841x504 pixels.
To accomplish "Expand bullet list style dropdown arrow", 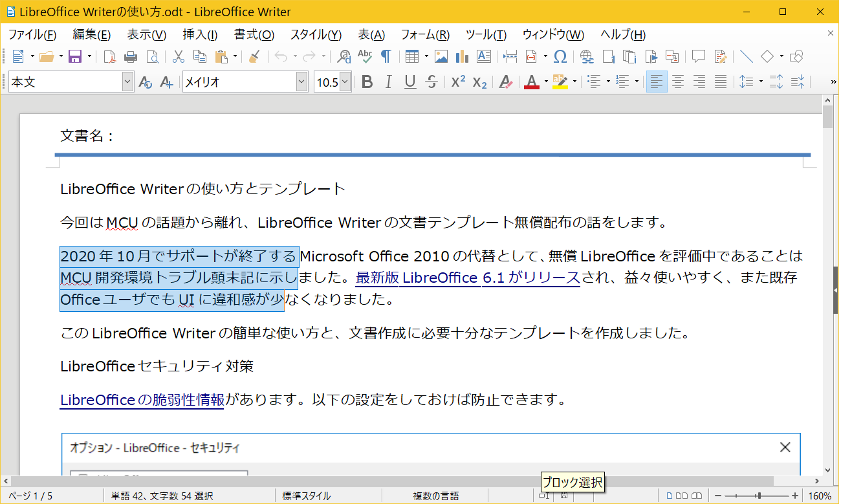I will [x=608, y=82].
